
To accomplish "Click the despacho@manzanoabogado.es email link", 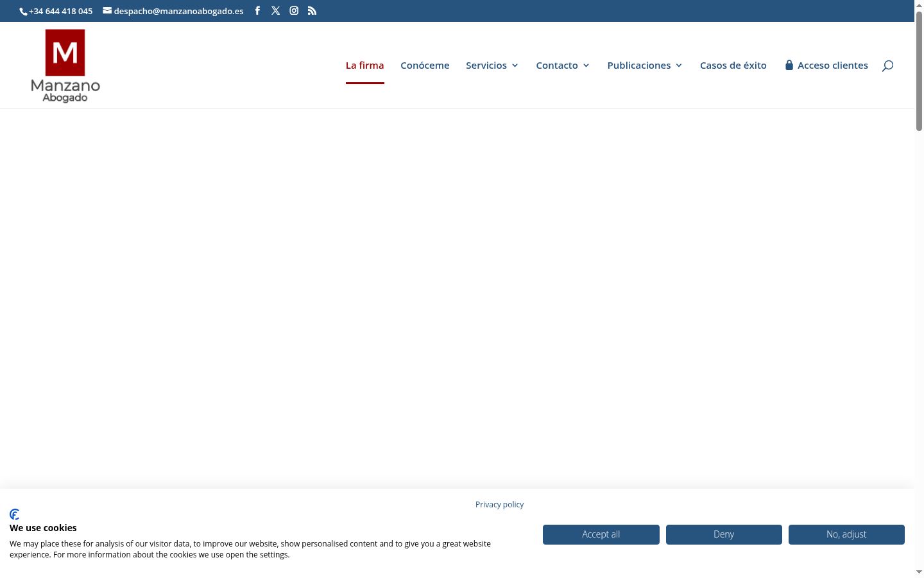I will coord(173,11).
